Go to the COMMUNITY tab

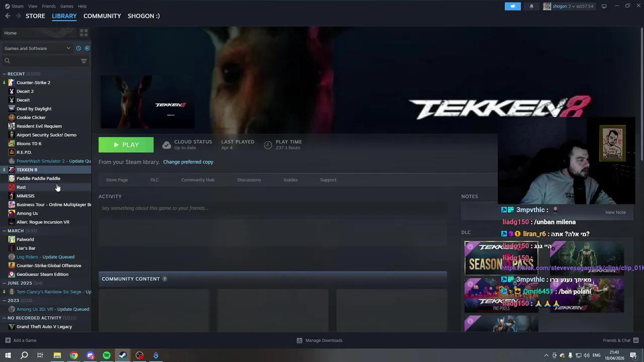[x=102, y=16]
